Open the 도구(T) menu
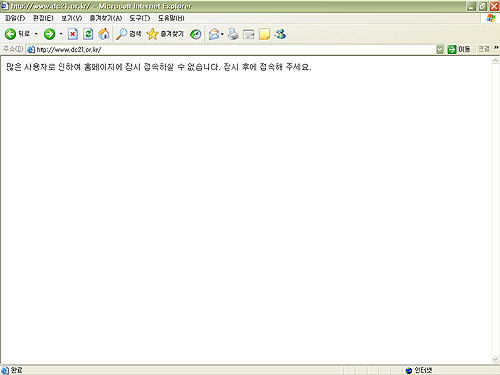This screenshot has height=375, width=500. coord(140,18)
